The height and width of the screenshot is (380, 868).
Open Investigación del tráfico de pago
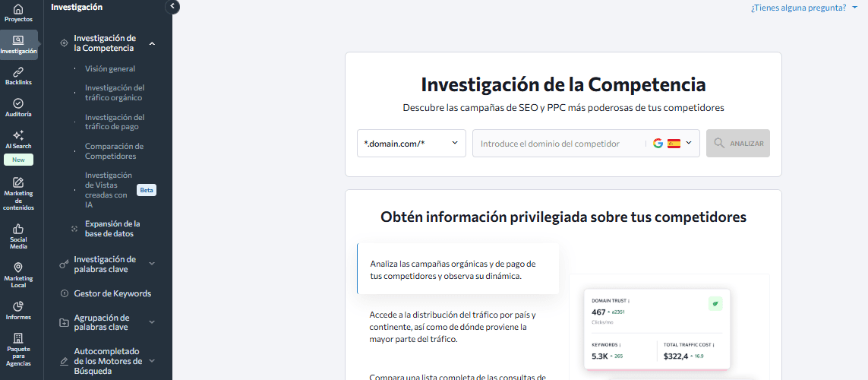point(115,122)
